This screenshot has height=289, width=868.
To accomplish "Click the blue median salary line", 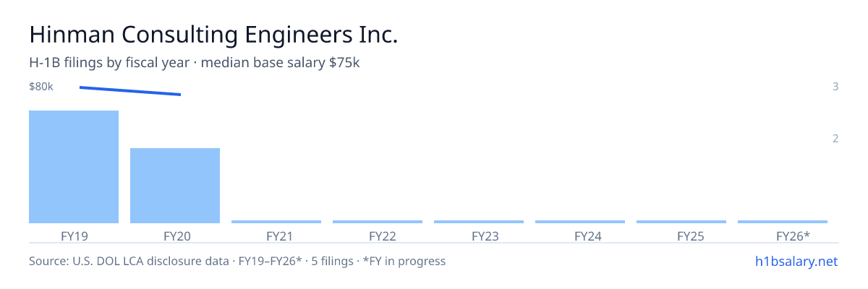I will [x=130, y=91].
